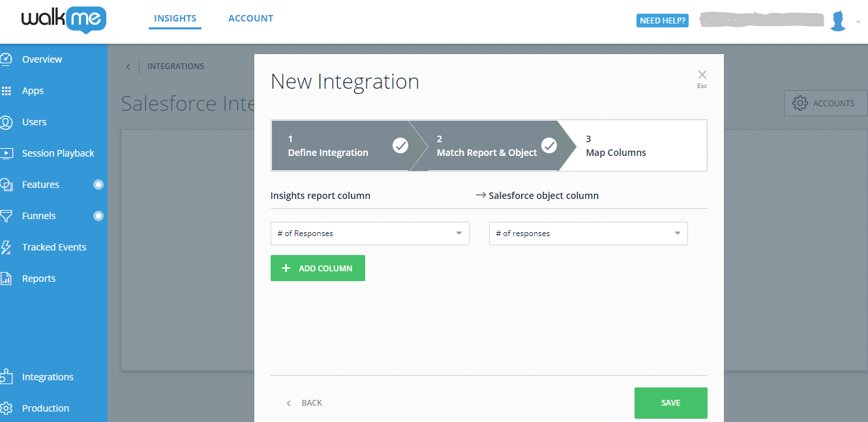Open the '# of responses' Salesforce column dropdown
868x422 pixels.
(x=588, y=234)
